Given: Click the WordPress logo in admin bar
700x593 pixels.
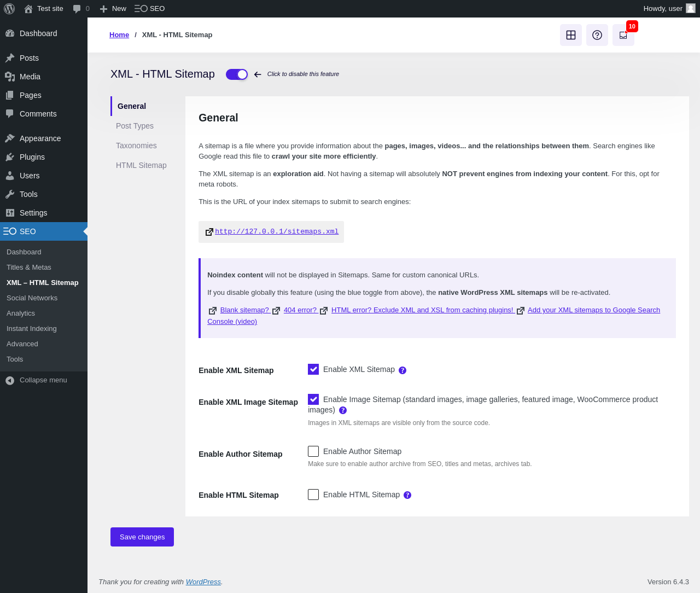Looking at the screenshot, I should click(x=9, y=9).
